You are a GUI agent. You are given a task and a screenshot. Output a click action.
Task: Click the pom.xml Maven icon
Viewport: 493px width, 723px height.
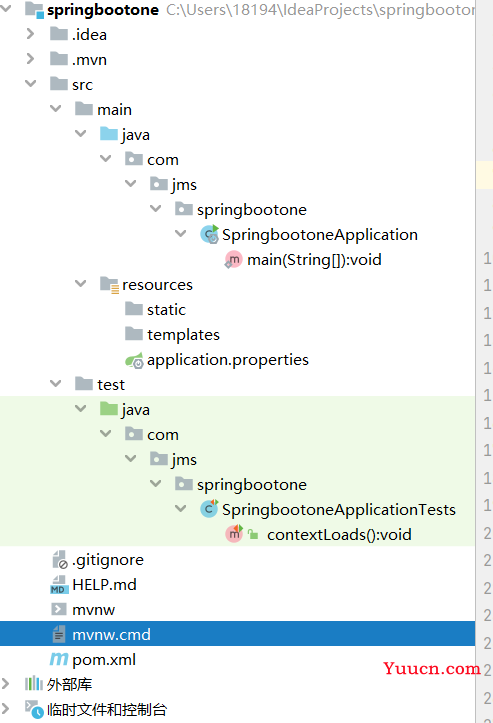[59, 658]
